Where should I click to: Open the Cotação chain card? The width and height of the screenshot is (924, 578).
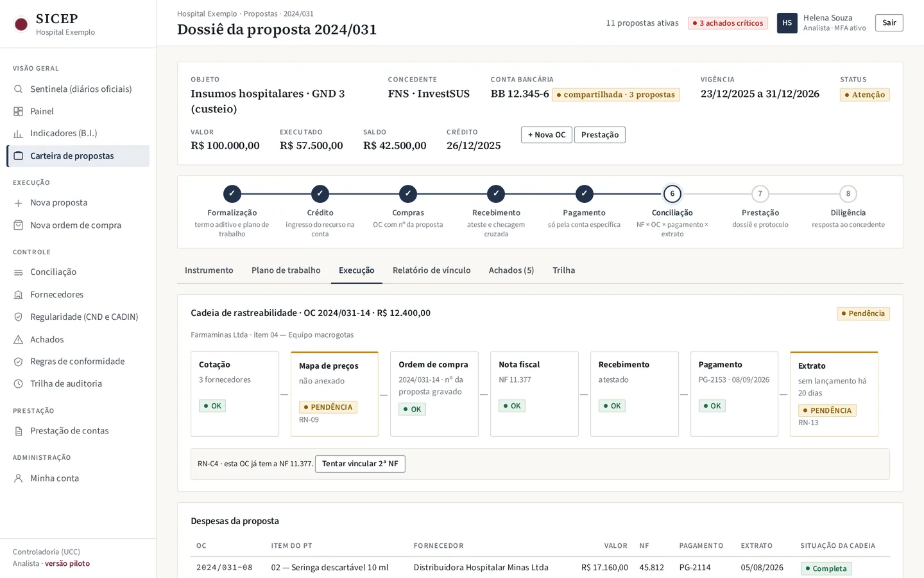point(235,394)
